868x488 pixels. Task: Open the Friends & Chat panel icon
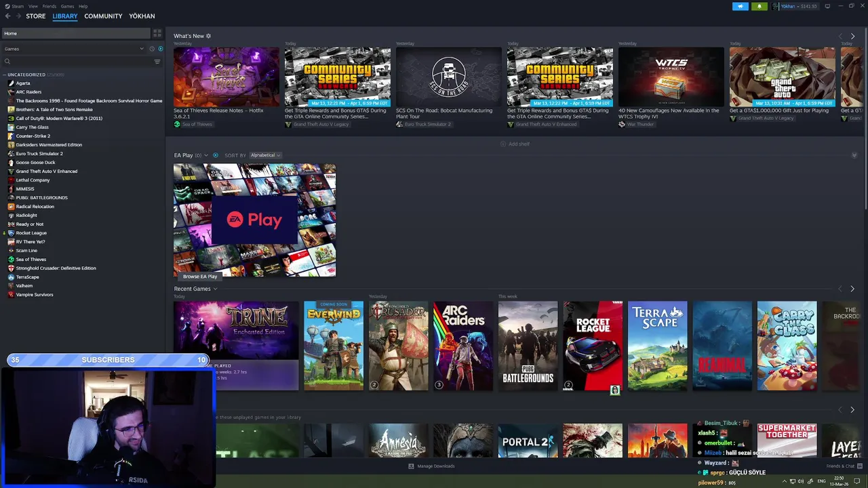pos(861,466)
